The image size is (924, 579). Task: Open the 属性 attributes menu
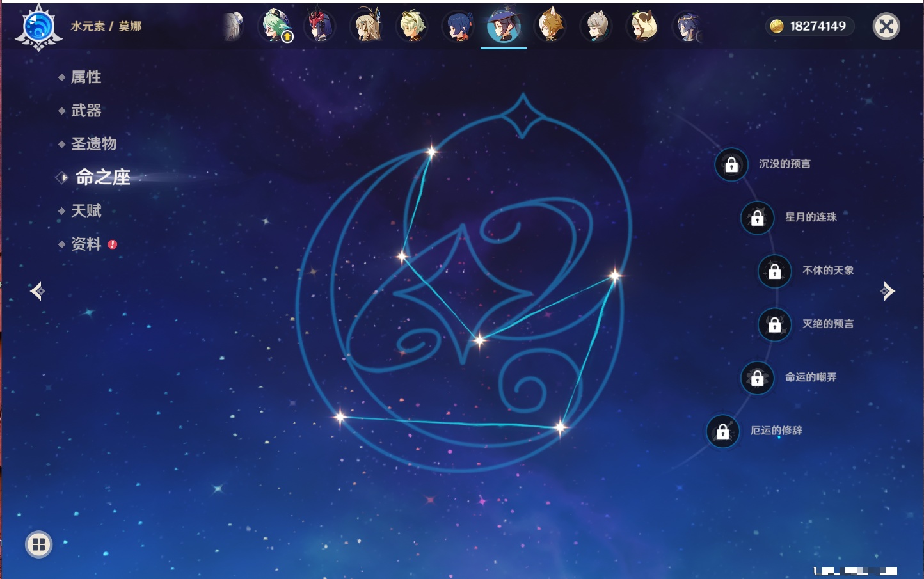click(x=86, y=77)
